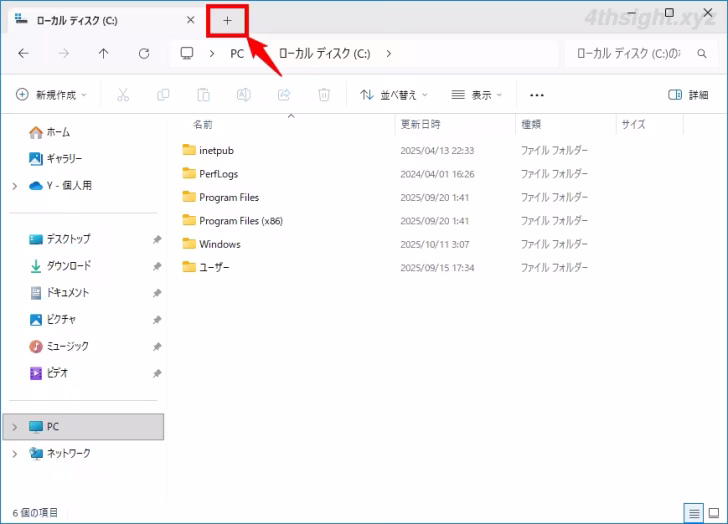This screenshot has width=728, height=524.
Task: Expand chevron after ローカル ディスク (C:) breadcrumb
Action: click(389, 54)
